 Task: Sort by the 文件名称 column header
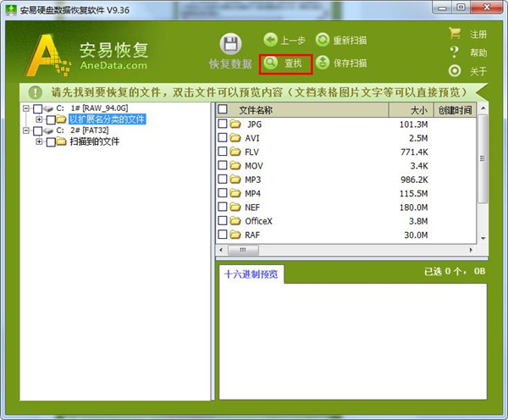[302, 110]
